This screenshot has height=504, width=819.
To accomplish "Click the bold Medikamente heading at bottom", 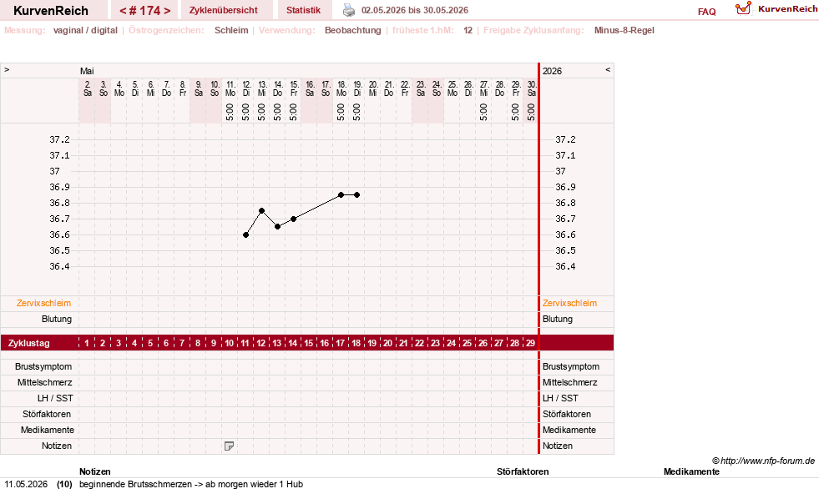I will point(691,471).
